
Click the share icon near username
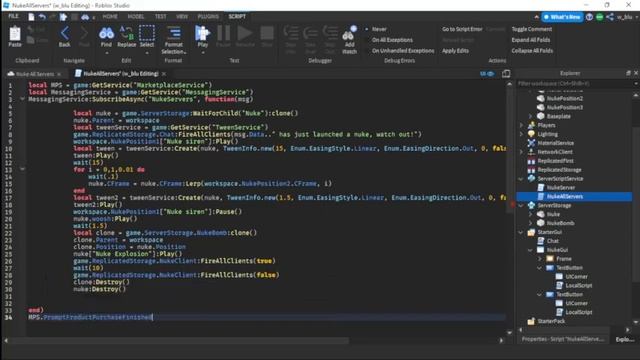click(610, 17)
